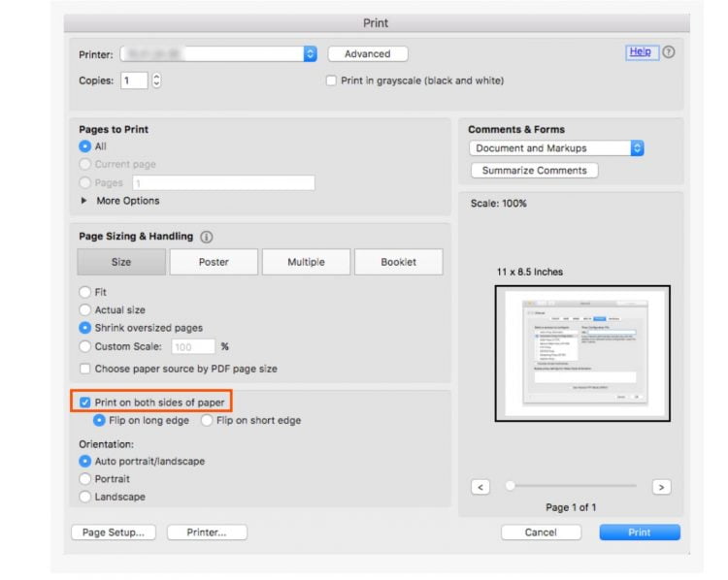Image resolution: width=728 pixels, height=580 pixels.
Task: Click the Advanced button
Action: [368, 53]
